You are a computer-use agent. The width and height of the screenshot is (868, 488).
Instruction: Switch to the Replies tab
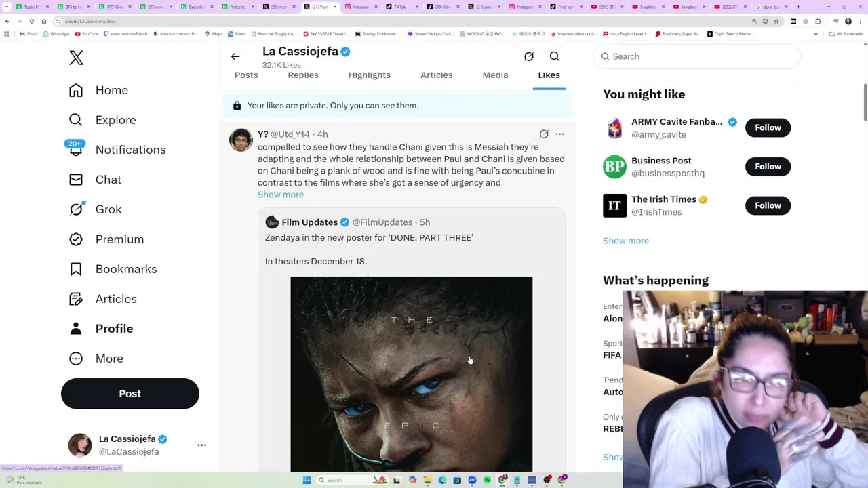pos(303,75)
